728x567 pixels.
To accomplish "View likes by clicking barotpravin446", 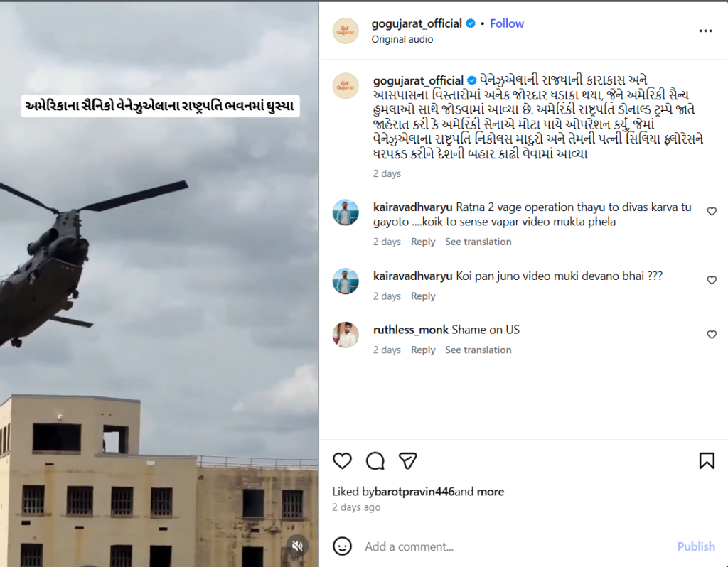I will pos(414,492).
